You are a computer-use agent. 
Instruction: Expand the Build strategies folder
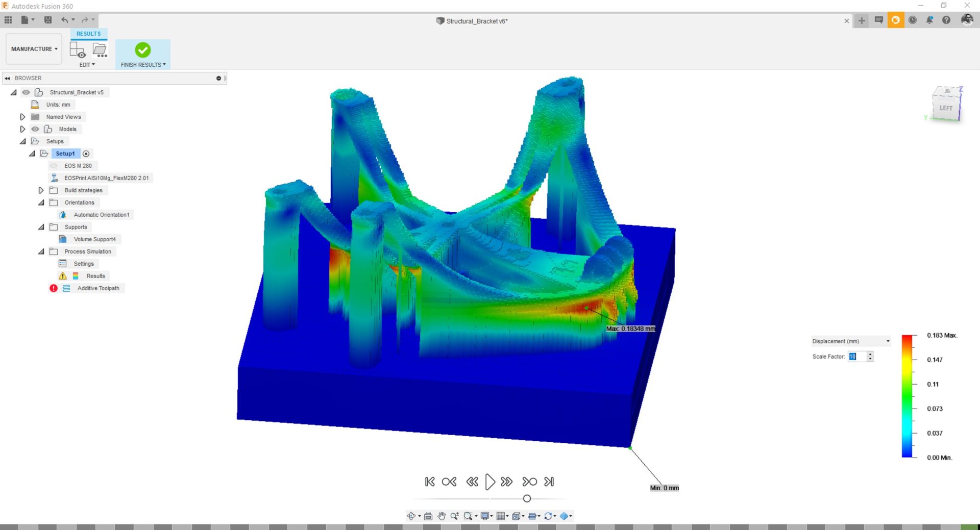coord(41,190)
